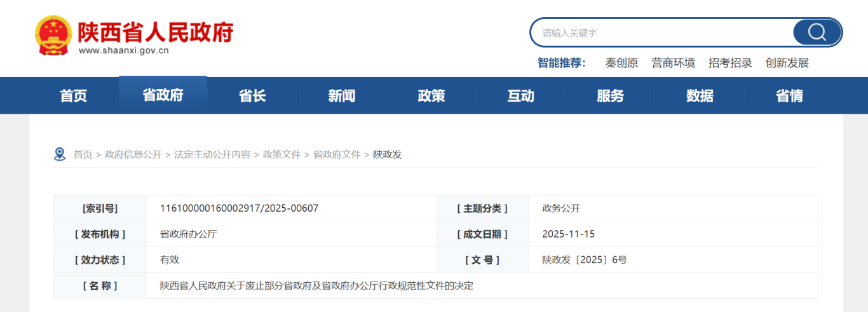Click the national emblem logo
Image resolution: width=868 pixels, height=312 pixels.
53,36
